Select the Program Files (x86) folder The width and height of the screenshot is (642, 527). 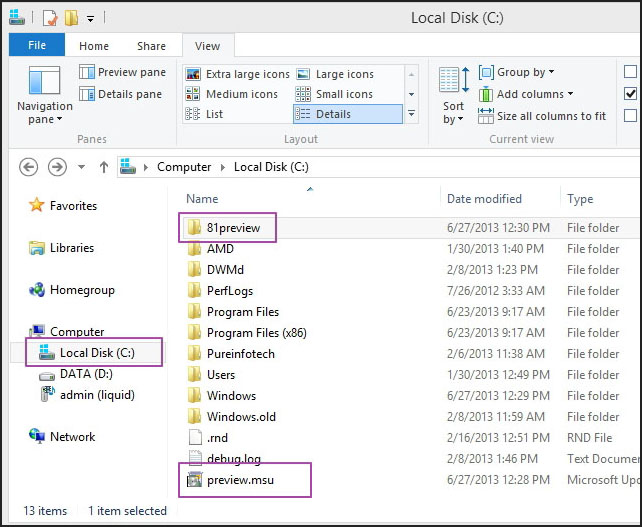[247, 332]
